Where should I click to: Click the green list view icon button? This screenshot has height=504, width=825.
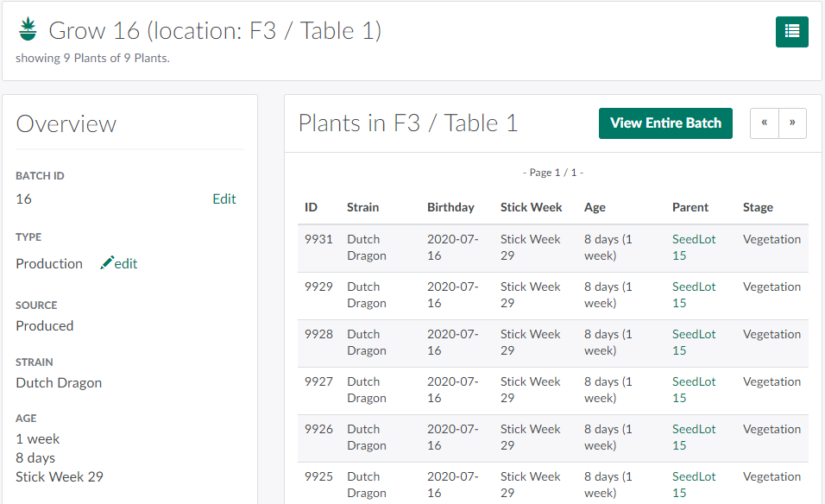tap(791, 32)
